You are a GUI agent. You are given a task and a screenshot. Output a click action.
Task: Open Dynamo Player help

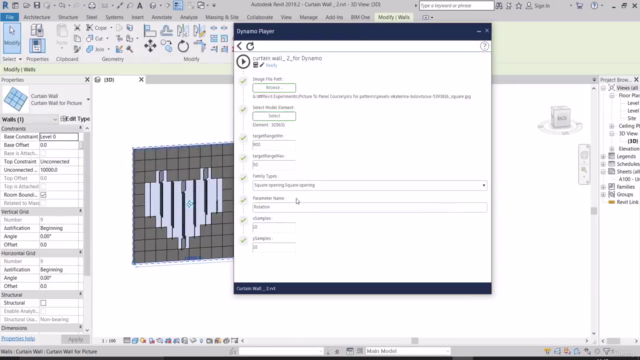point(484,46)
